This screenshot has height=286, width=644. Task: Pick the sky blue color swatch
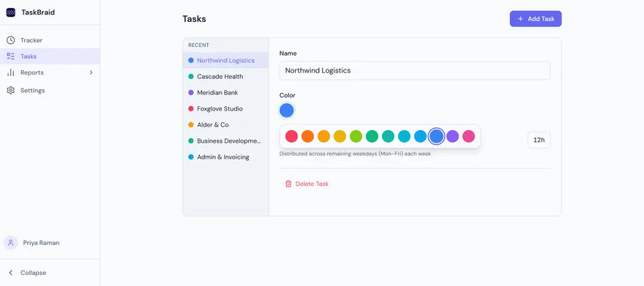(420, 136)
